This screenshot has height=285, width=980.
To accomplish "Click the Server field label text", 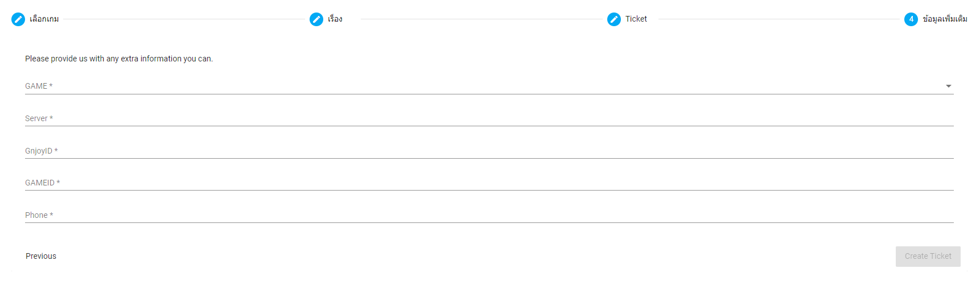I will (x=39, y=118).
